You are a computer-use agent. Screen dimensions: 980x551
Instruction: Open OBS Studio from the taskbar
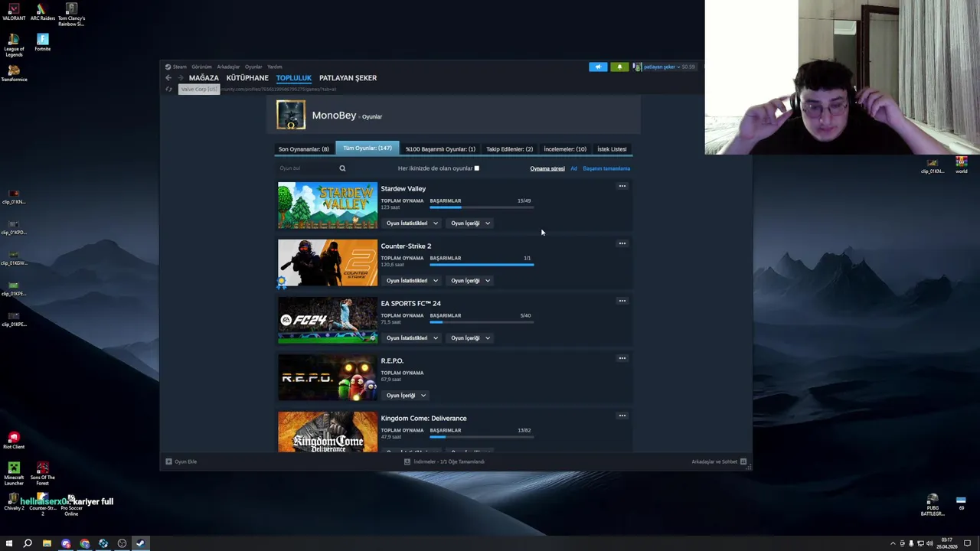(x=122, y=543)
